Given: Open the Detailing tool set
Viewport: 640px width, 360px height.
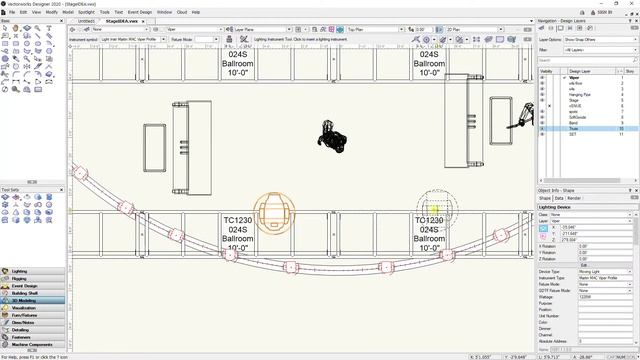Looking at the screenshot, I should (33, 330).
